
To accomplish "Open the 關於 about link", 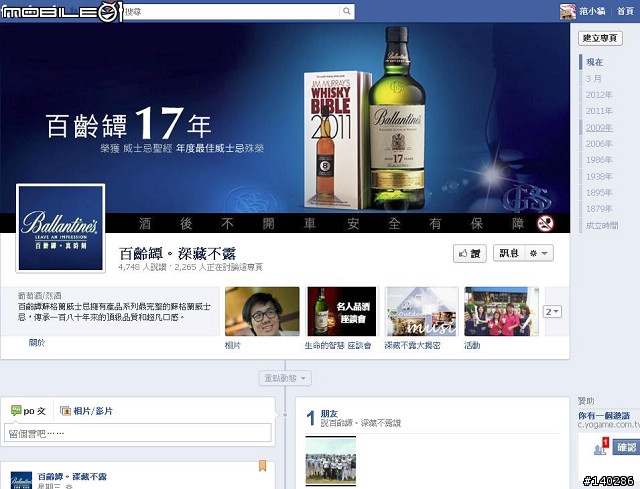I will pos(37,343).
